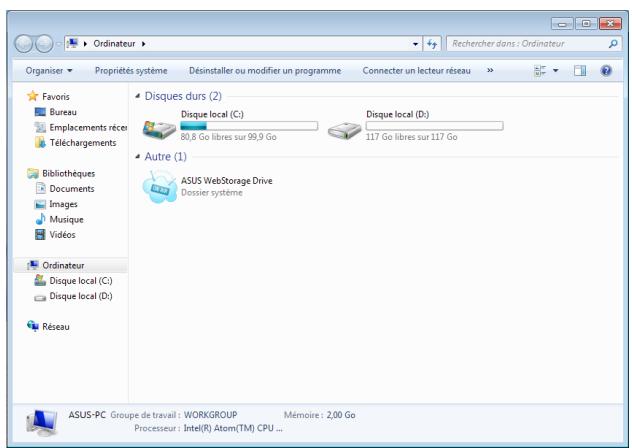Click the Dossier système description text
The height and width of the screenshot is (448, 632).
click(x=212, y=193)
